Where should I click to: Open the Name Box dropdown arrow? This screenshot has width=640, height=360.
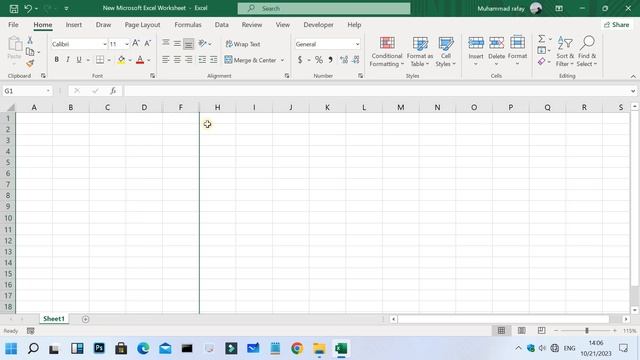tap(48, 91)
